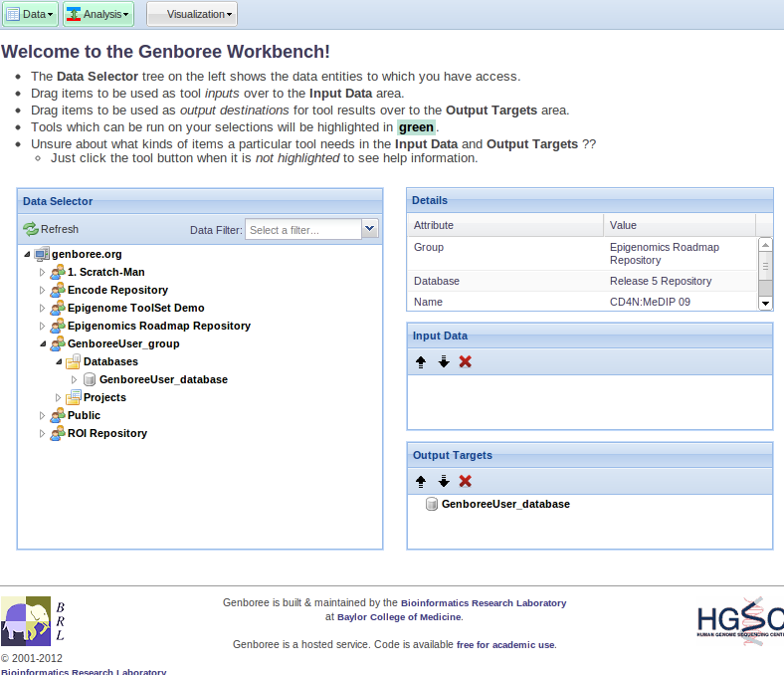Open the Data Filter dropdown arrow
Image resolution: width=784 pixels, height=675 pixels.
click(370, 229)
